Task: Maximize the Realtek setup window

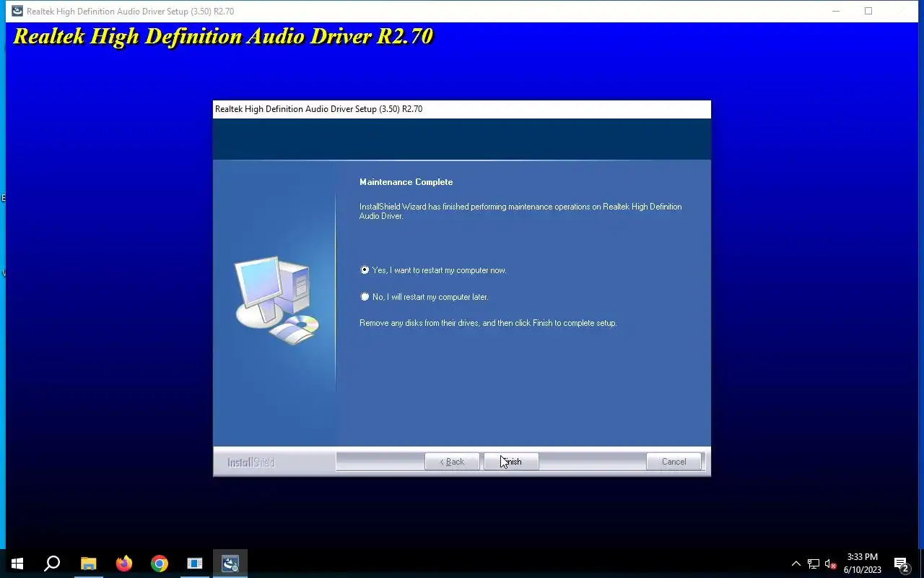Action: (x=868, y=11)
